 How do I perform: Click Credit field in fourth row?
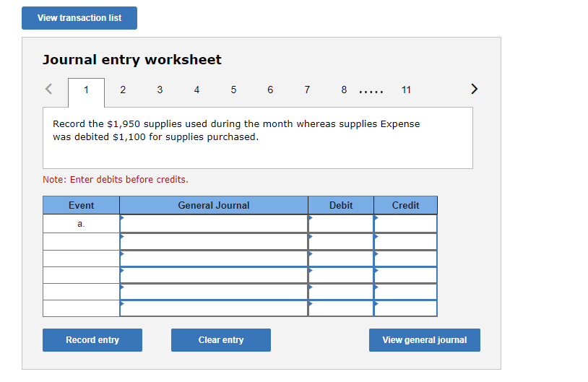pyautogui.click(x=405, y=275)
